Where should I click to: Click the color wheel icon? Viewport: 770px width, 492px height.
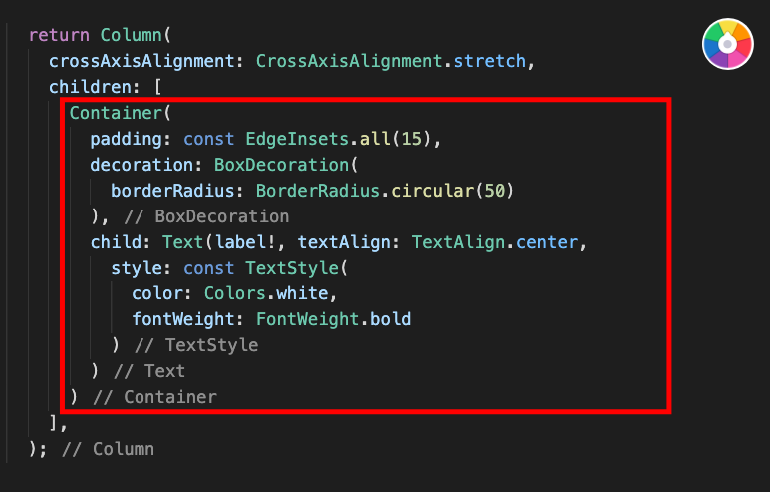(728, 44)
